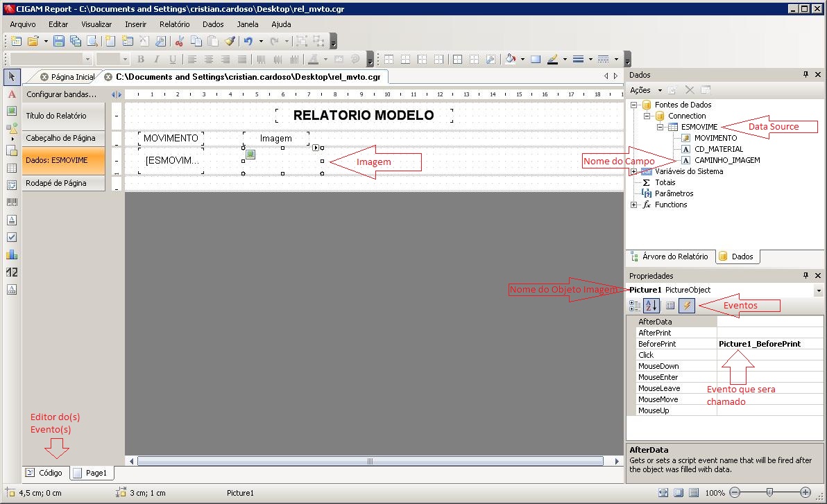Viewport: 827px width, 504px height.
Task: Open the Ações dropdown menu
Action: coord(645,90)
